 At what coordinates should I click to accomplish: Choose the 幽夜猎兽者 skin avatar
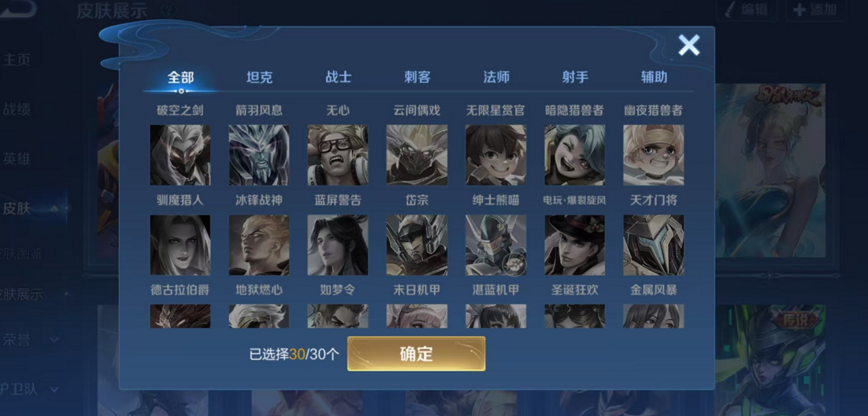click(x=653, y=155)
